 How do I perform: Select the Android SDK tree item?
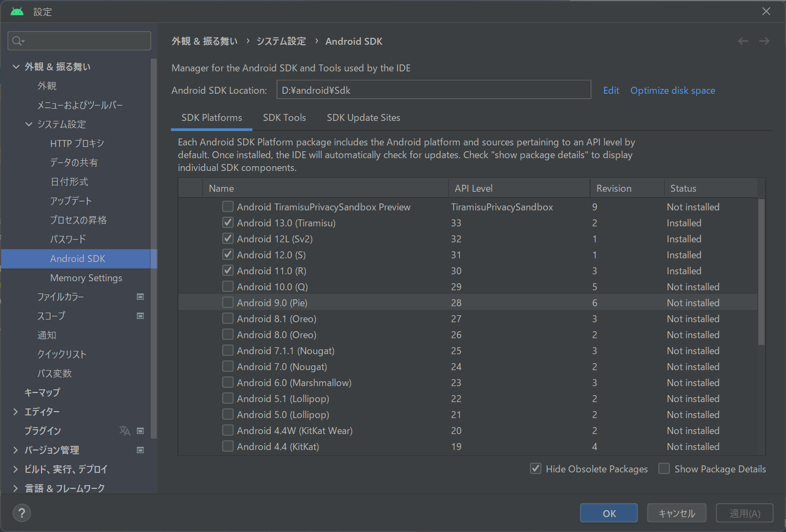pyautogui.click(x=78, y=258)
